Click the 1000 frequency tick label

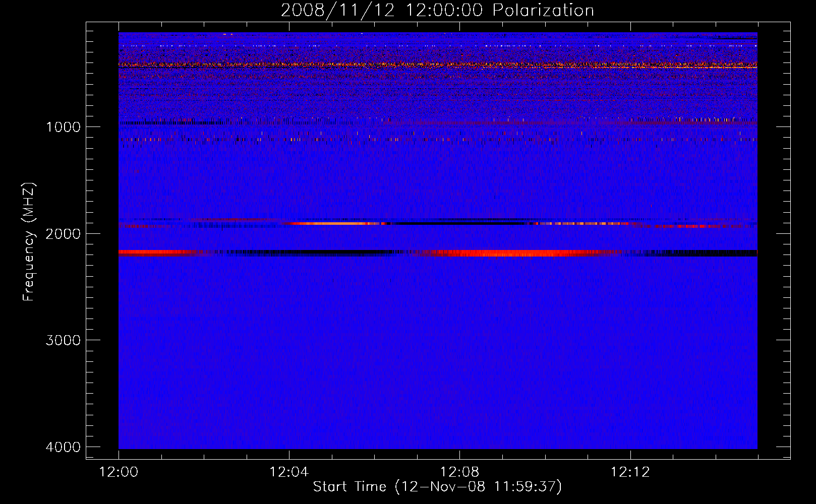pos(63,127)
